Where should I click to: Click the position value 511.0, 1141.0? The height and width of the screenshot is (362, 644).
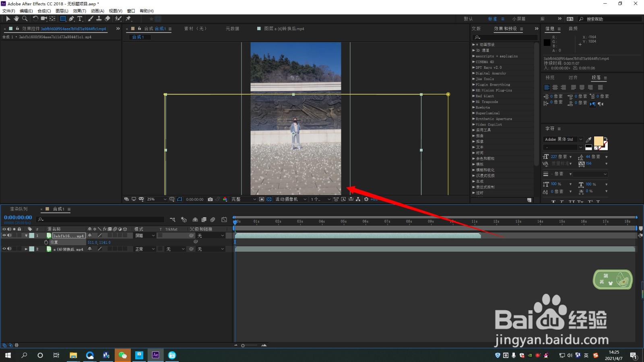click(99, 243)
